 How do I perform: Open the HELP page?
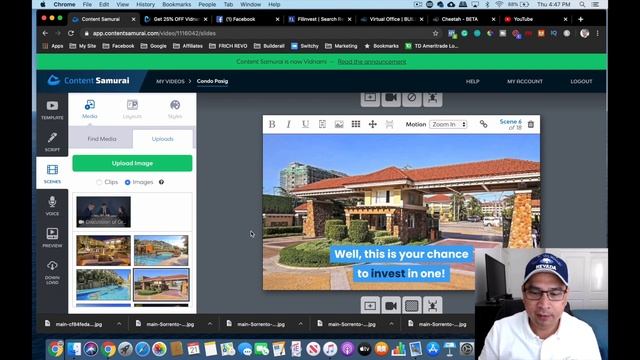(x=472, y=81)
